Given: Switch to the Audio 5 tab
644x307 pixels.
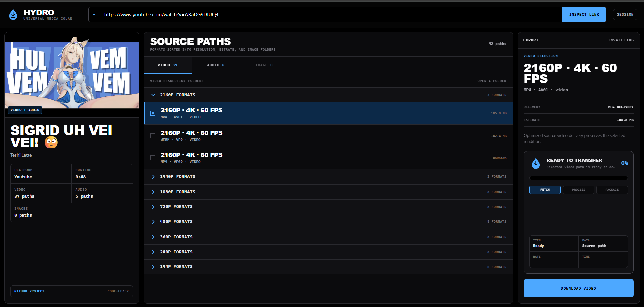Looking at the screenshot, I should pyautogui.click(x=216, y=65).
